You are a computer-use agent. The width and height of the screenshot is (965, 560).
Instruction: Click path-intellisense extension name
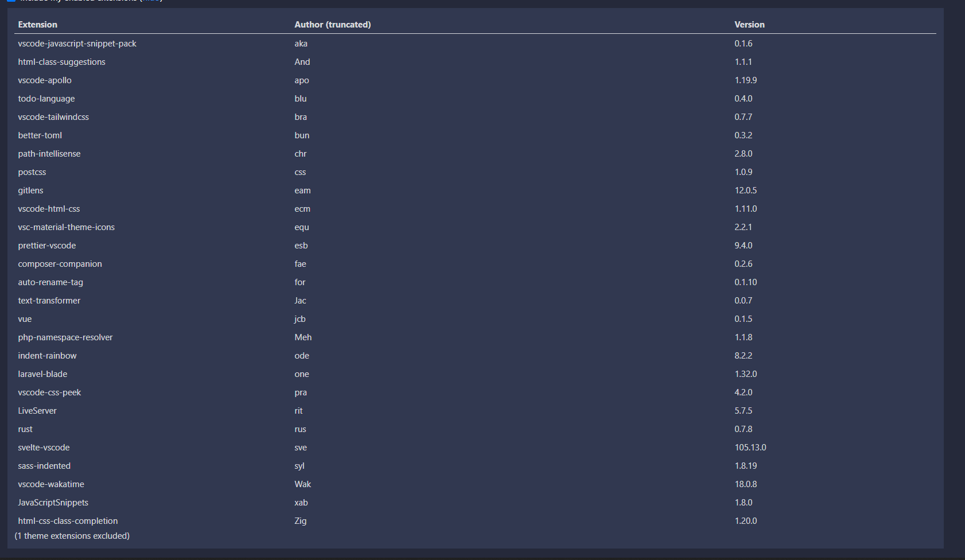point(49,154)
